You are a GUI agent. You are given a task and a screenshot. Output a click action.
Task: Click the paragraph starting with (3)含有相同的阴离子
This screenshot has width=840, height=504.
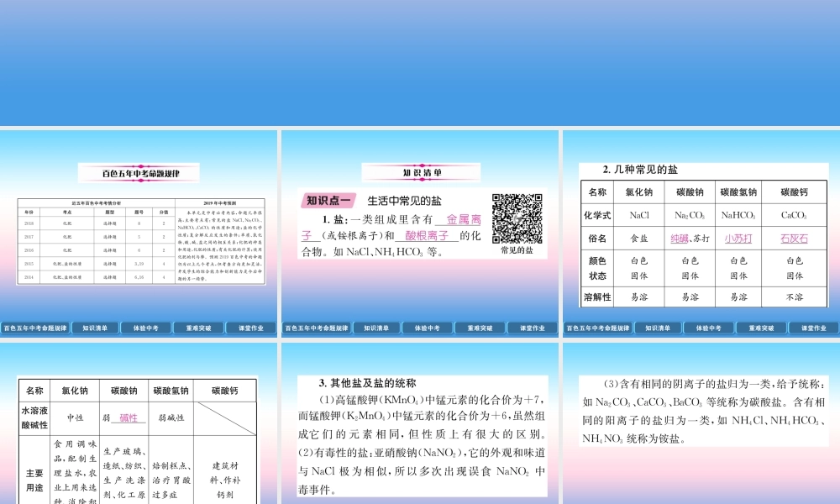tap(703, 411)
